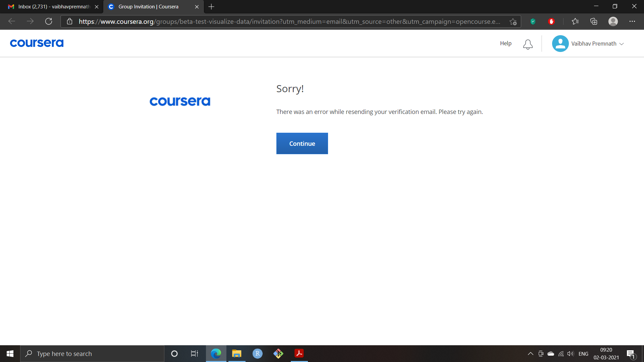Open File Explorer from the taskbar
This screenshot has height=362, width=644.
point(237,354)
